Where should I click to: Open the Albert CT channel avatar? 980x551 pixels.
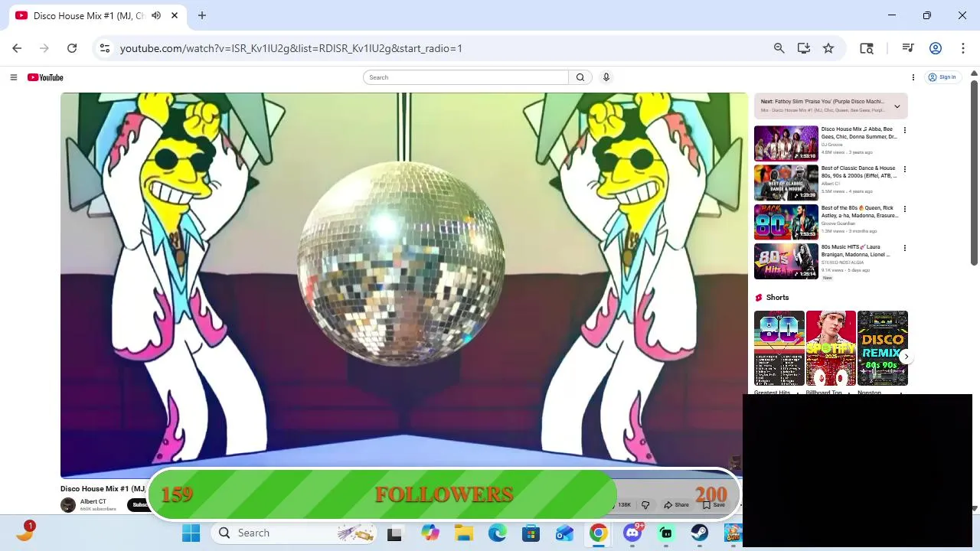(68, 504)
